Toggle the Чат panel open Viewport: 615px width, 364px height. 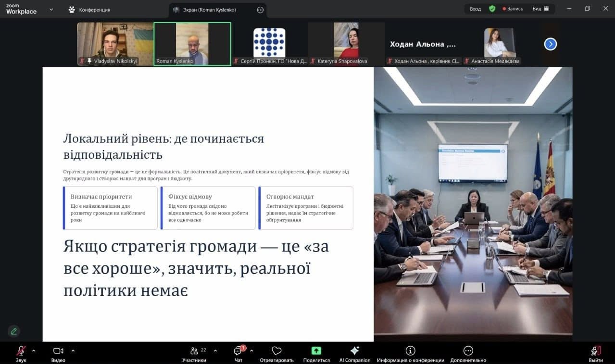(238, 351)
